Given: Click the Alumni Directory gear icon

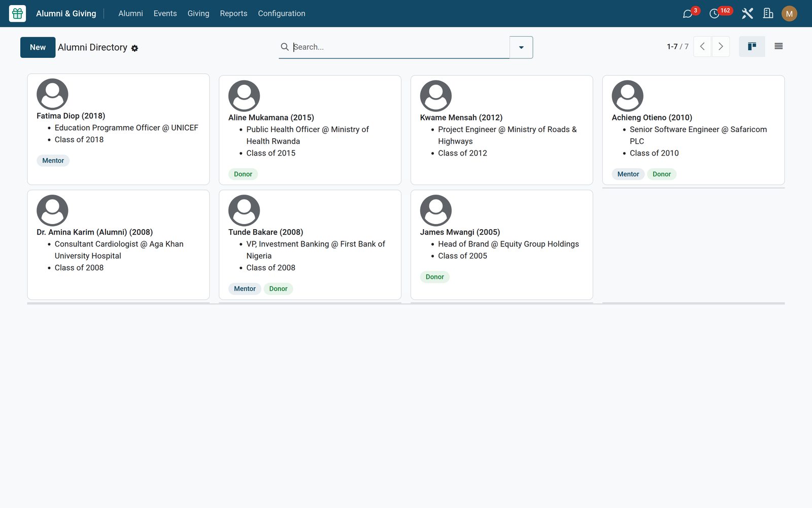Looking at the screenshot, I should point(134,48).
